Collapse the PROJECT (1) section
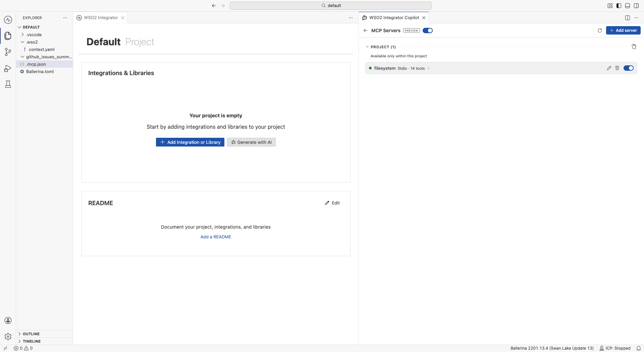 (367, 47)
